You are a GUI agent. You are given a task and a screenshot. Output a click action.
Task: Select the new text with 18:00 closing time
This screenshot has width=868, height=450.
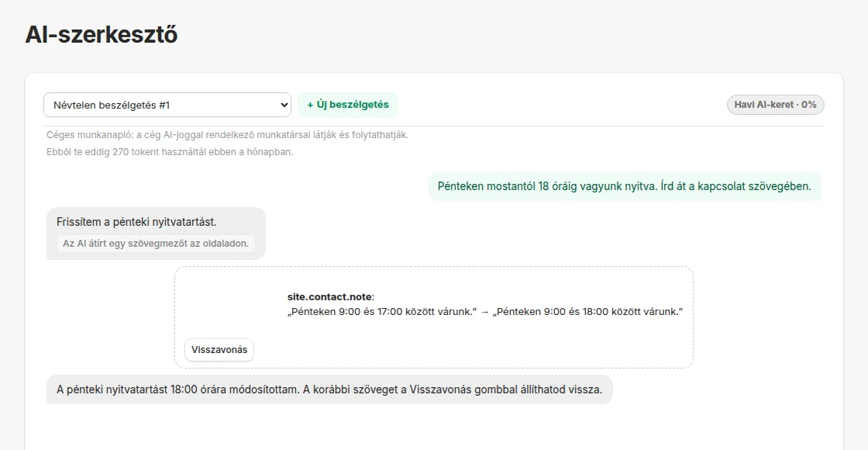tap(587, 312)
